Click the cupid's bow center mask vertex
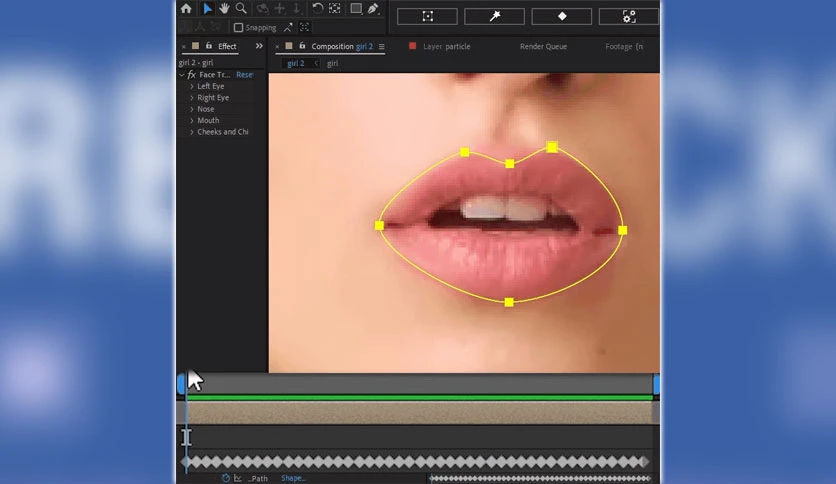This screenshot has height=484, width=836. pos(510,164)
